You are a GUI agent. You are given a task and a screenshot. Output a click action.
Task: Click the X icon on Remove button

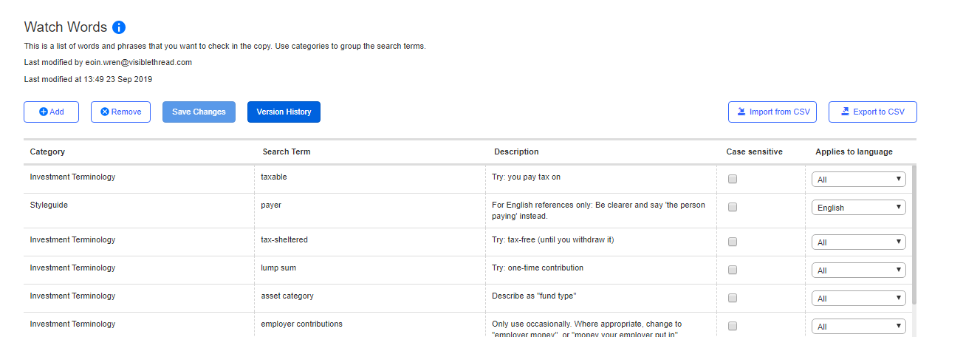[x=105, y=112]
